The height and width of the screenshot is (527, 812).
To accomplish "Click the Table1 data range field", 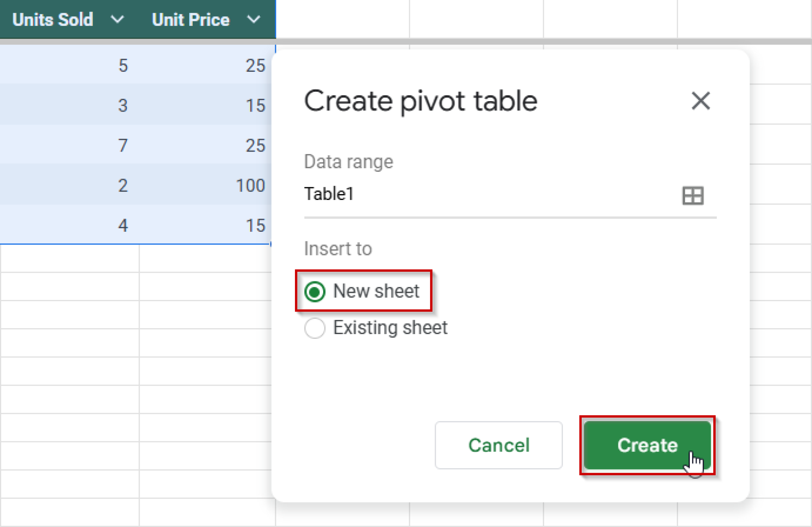I will pyautogui.click(x=396, y=194).
